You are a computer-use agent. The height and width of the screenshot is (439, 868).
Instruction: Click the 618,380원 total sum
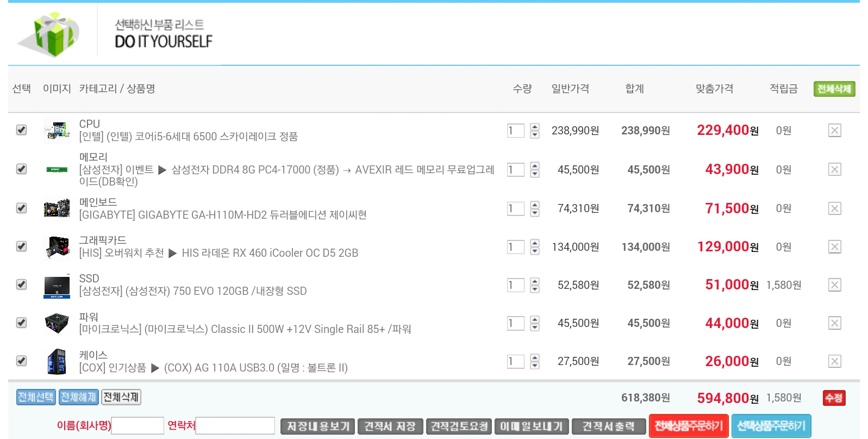click(x=646, y=398)
